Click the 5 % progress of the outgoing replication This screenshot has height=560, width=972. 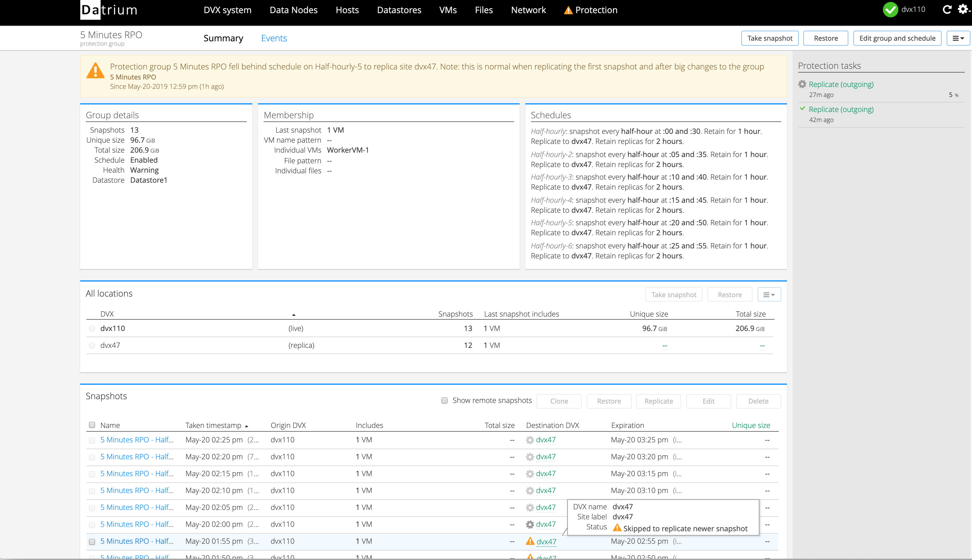954,94
